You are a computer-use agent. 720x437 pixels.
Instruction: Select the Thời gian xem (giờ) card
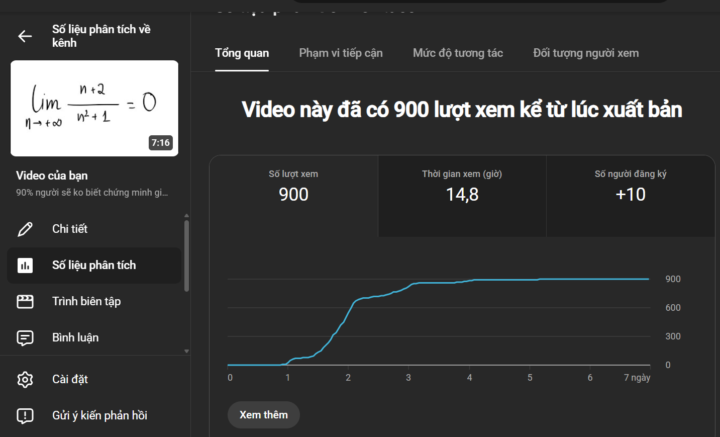tap(462, 196)
